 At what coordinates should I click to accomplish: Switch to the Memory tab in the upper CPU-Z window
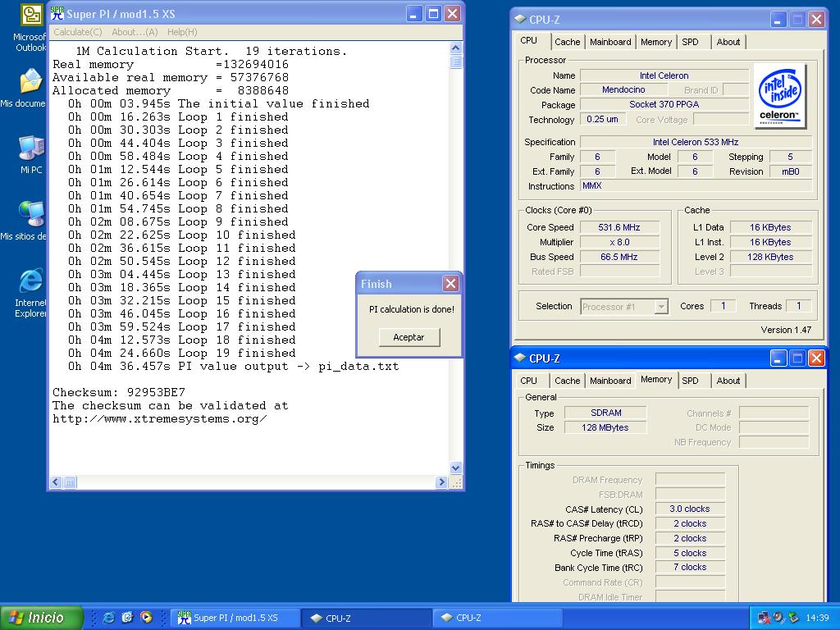(x=656, y=42)
